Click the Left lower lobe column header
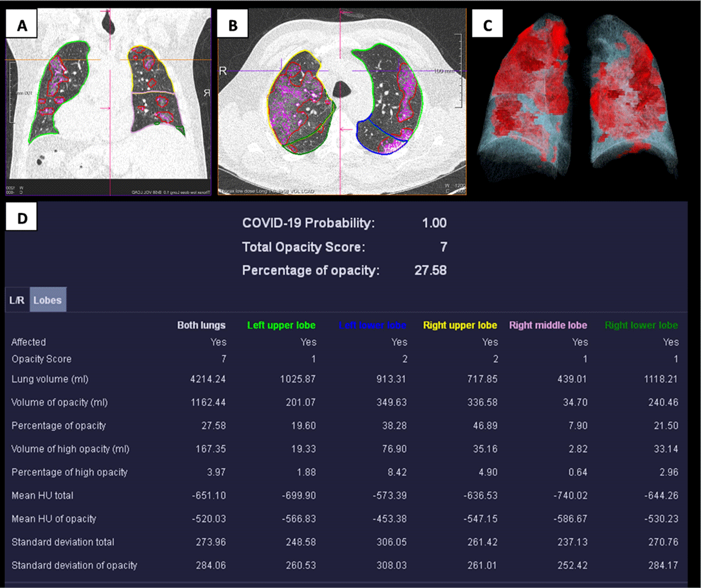 click(373, 325)
